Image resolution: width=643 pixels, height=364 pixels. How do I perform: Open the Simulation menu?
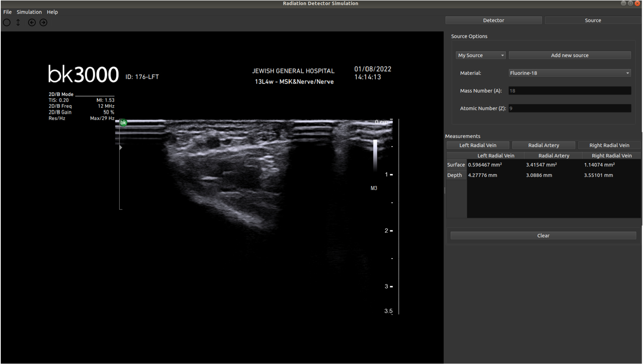(29, 12)
